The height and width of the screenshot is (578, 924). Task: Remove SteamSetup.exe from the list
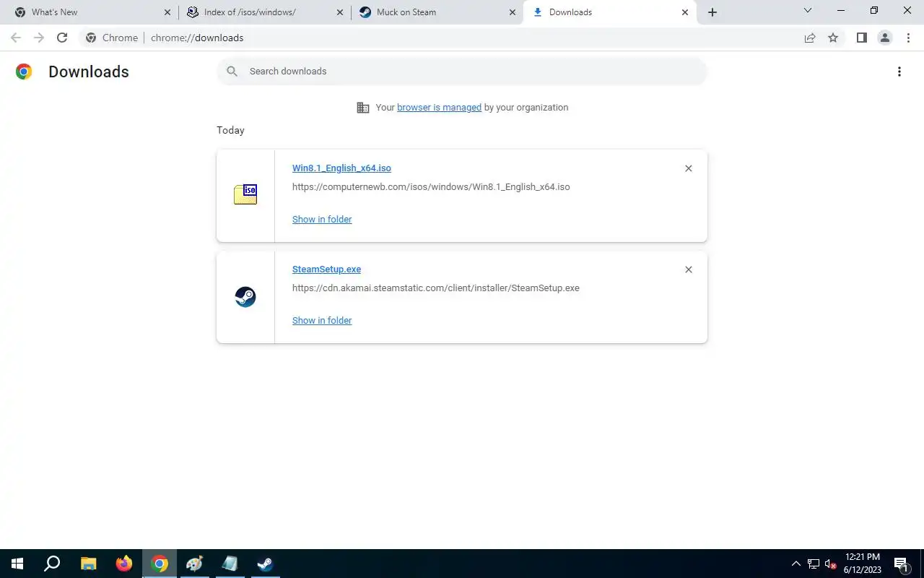[x=688, y=269]
